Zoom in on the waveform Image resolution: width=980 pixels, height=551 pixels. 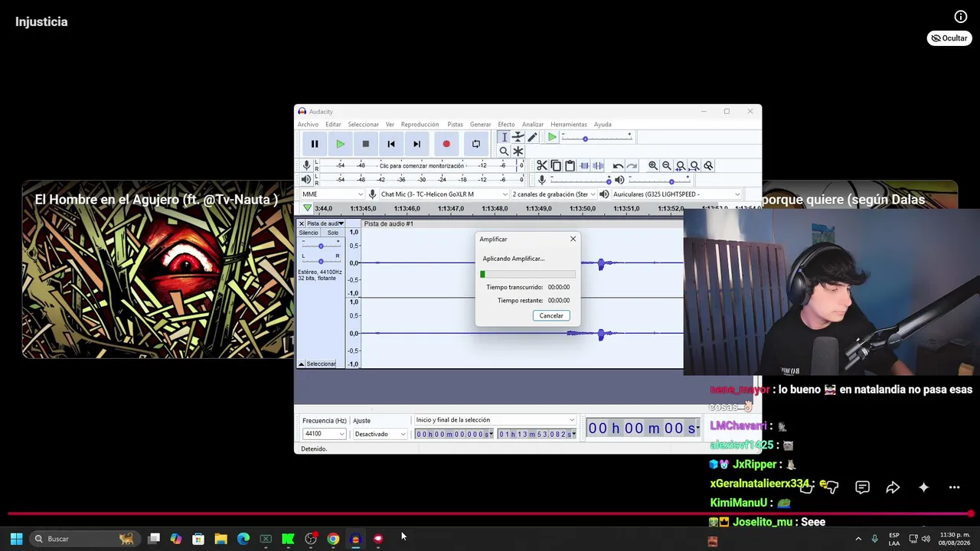[x=653, y=165]
